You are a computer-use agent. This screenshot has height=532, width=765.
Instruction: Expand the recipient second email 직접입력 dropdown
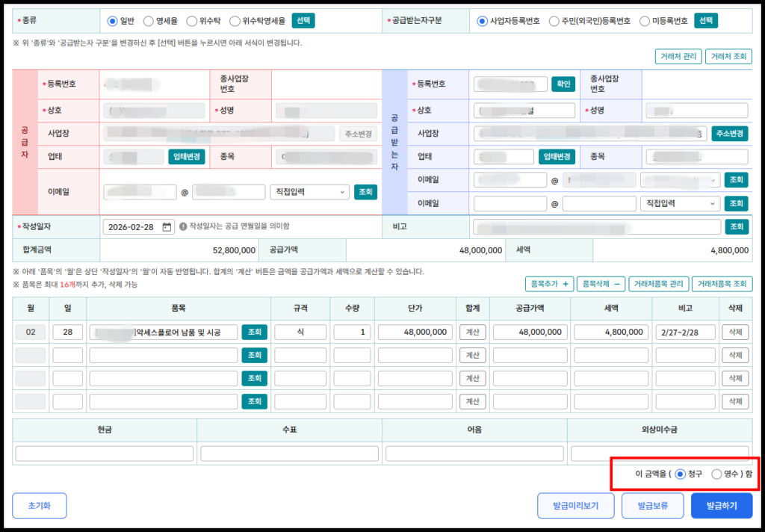pyautogui.click(x=680, y=203)
